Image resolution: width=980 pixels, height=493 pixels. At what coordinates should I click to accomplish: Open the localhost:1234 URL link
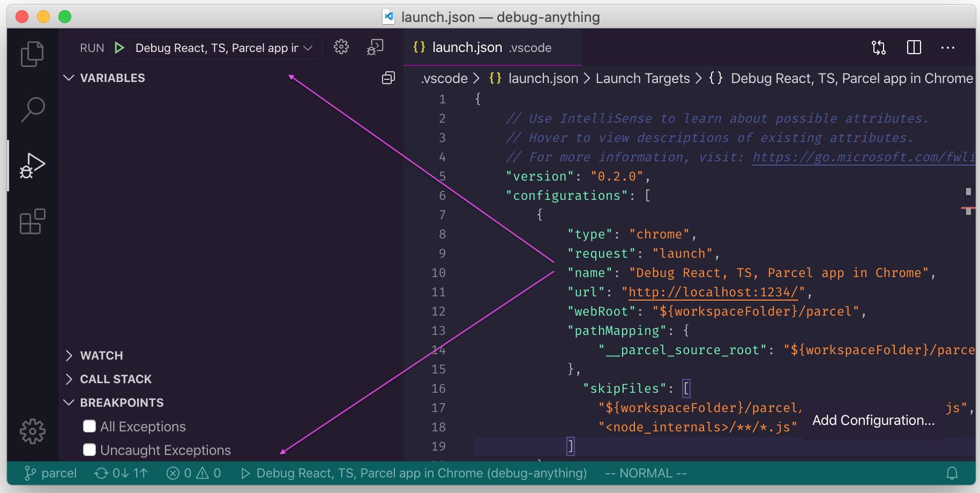[x=713, y=292]
